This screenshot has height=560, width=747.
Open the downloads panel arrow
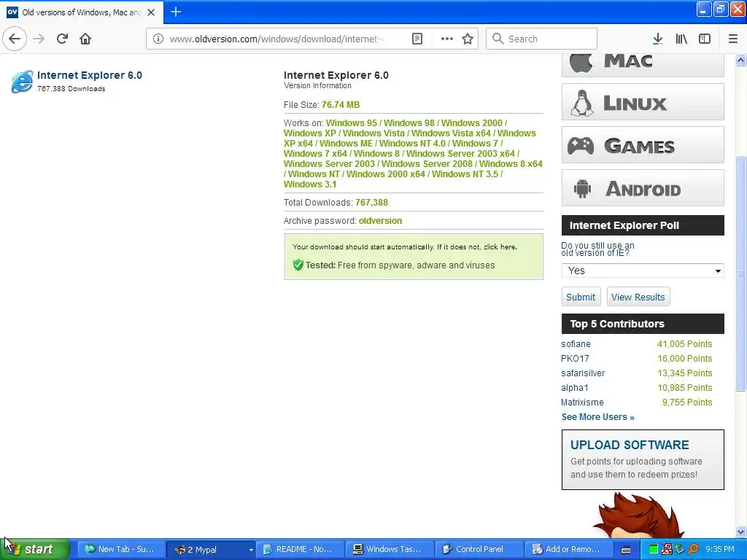click(657, 39)
